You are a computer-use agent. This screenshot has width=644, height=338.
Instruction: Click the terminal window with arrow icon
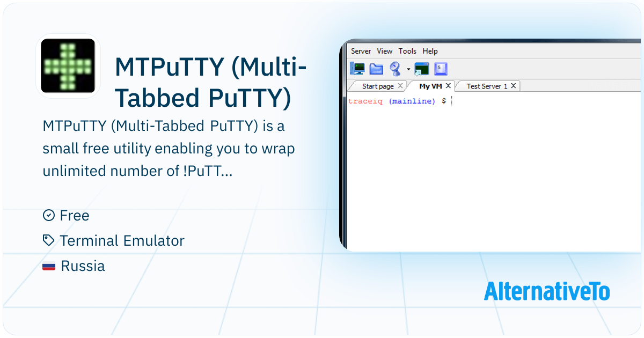click(x=422, y=69)
